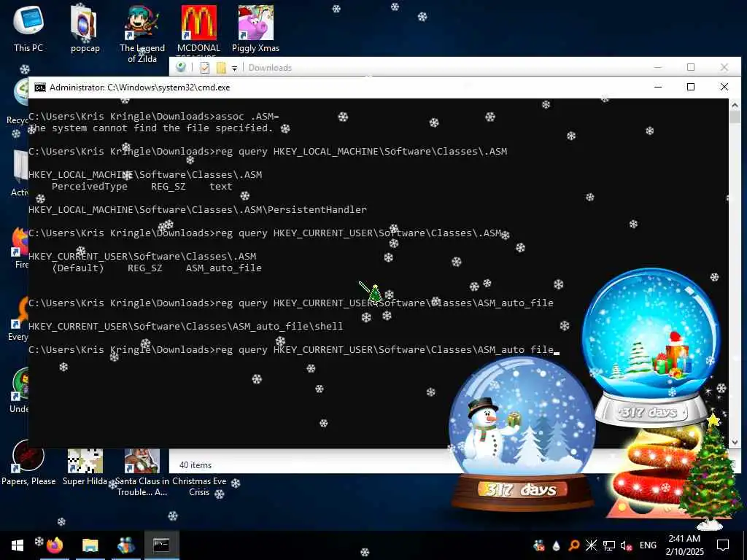Click the PersistentHandler registry key line
The height and width of the screenshot is (560, 747).
(x=197, y=209)
